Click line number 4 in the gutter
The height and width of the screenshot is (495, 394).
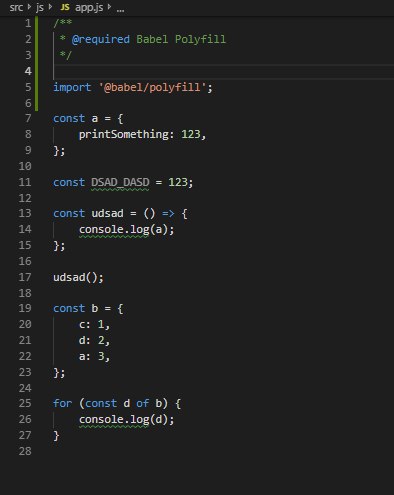(x=28, y=71)
